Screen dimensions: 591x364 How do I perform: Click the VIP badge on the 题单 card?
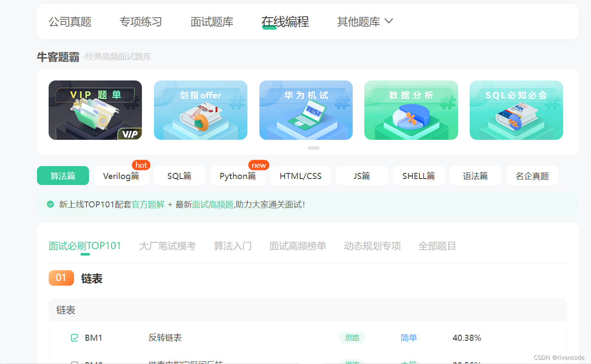(130, 134)
